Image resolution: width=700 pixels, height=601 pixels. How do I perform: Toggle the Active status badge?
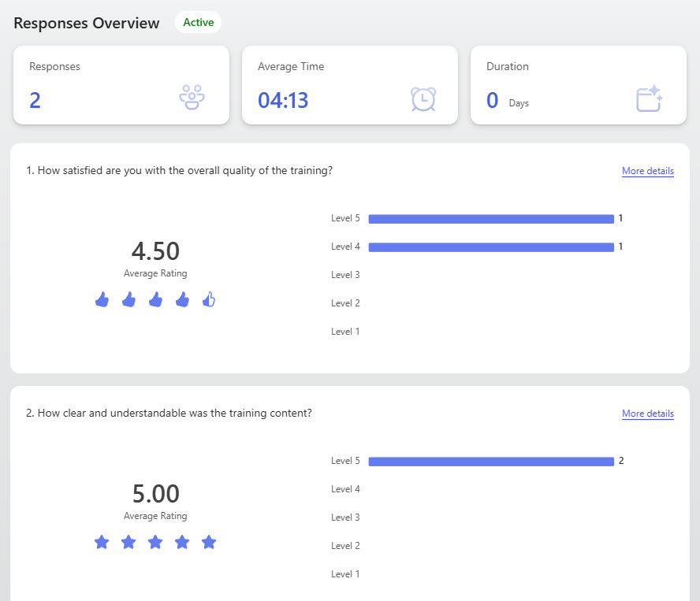197,22
